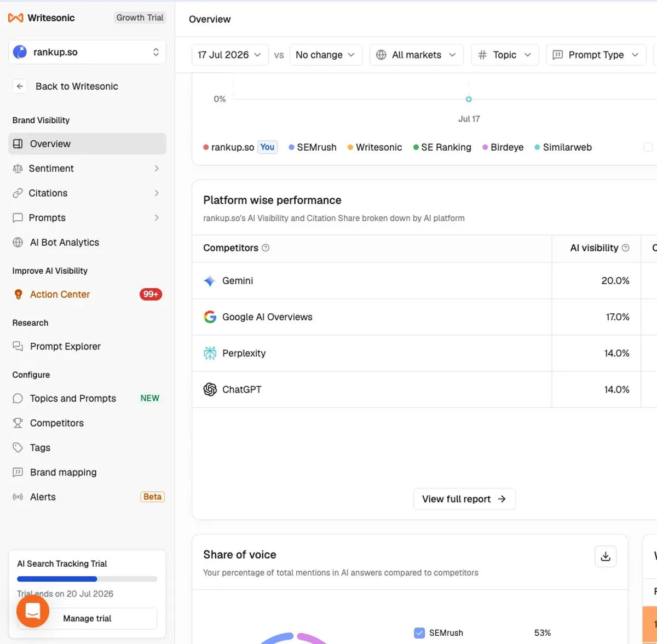Open the No change comparison dropdown
Viewport: 657px width, 644px height.
(x=326, y=55)
